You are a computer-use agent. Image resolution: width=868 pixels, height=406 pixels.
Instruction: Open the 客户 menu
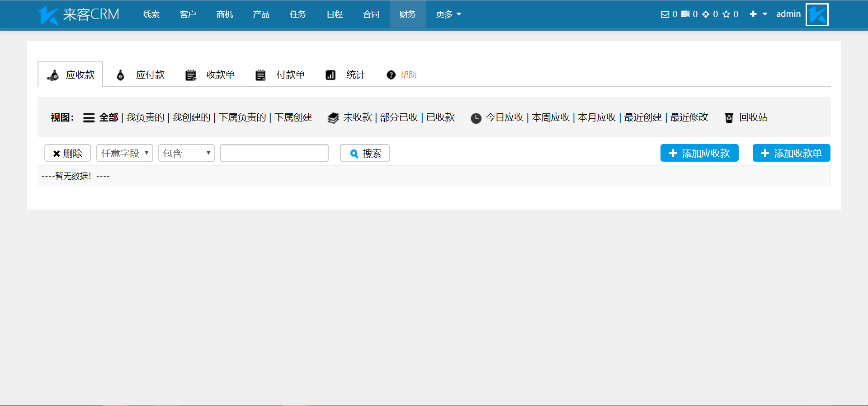[x=188, y=14]
